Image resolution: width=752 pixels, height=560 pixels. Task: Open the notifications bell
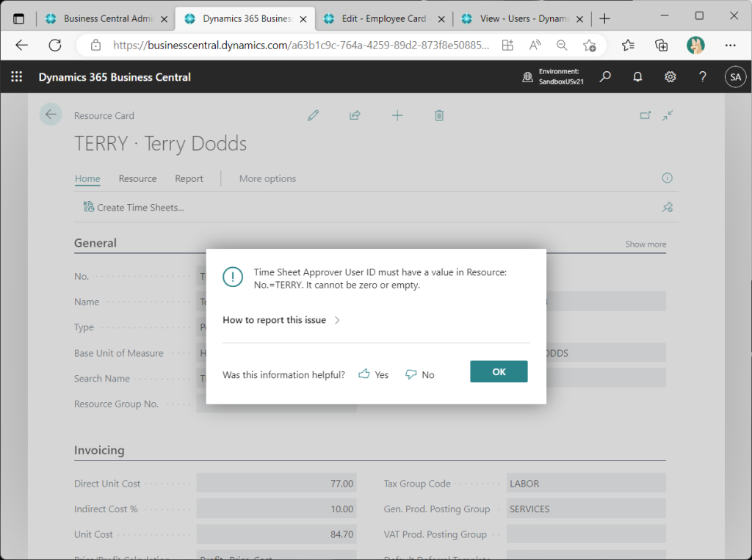tap(637, 77)
